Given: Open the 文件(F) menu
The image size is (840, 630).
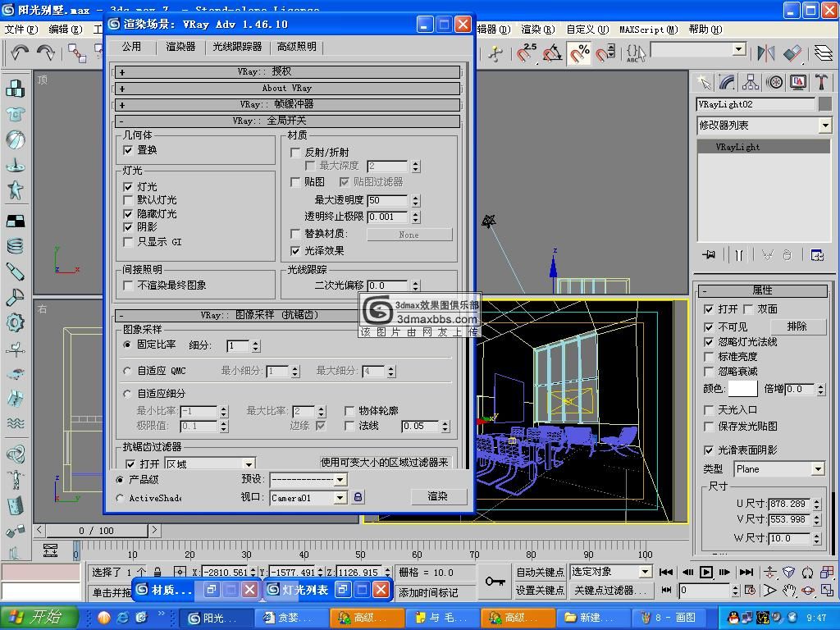Looking at the screenshot, I should pyautogui.click(x=21, y=29).
